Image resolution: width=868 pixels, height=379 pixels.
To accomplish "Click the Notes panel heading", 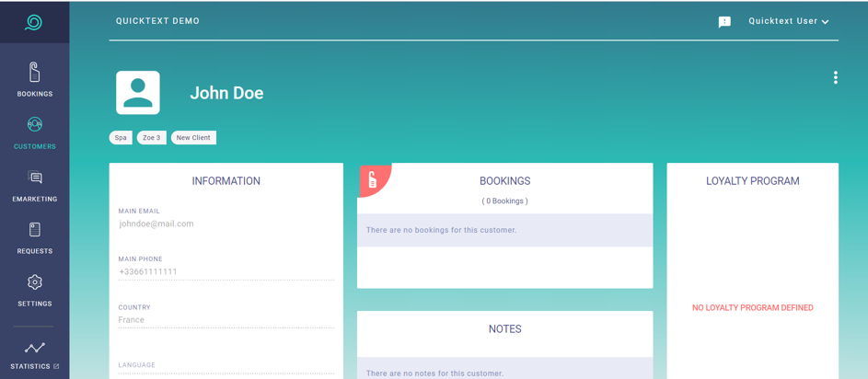I will (x=504, y=329).
